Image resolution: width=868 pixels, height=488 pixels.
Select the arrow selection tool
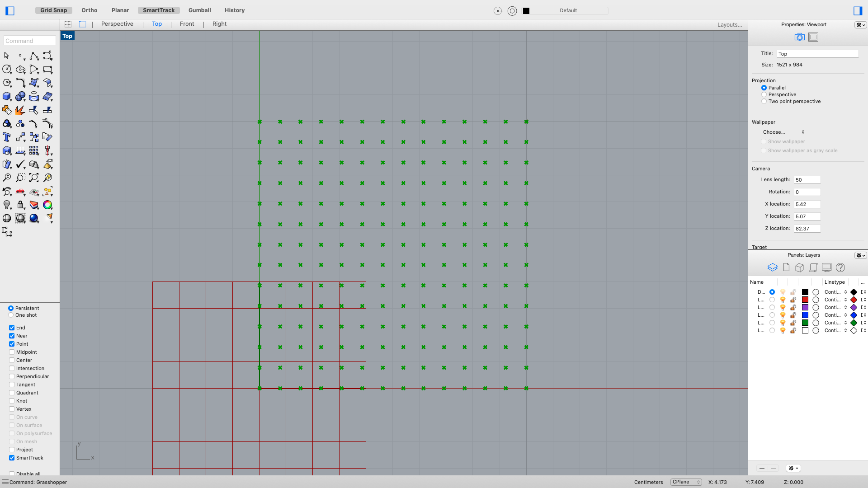point(6,56)
